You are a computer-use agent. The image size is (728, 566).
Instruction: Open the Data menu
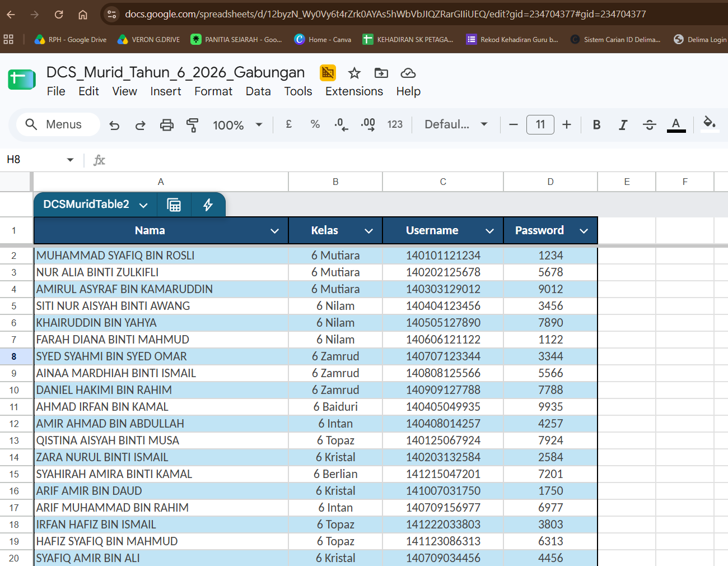258,91
